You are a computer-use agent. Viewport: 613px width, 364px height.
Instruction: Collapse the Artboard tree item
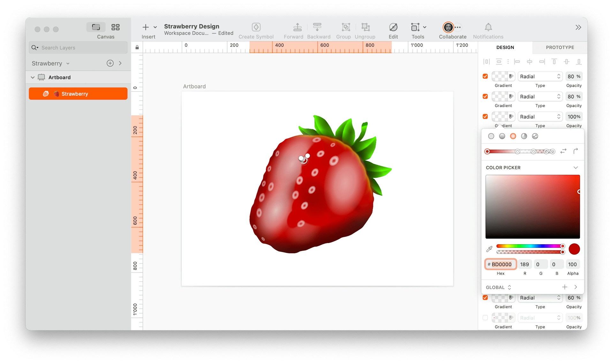click(x=33, y=77)
